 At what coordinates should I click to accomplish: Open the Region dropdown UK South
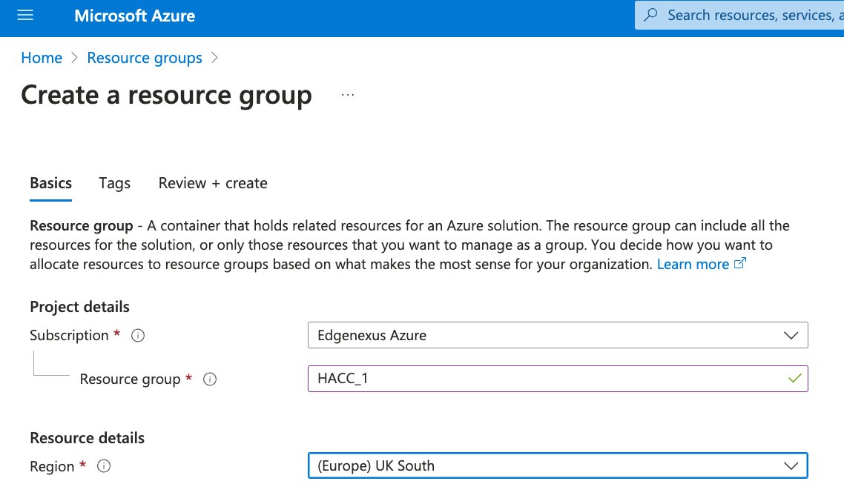[558, 465]
